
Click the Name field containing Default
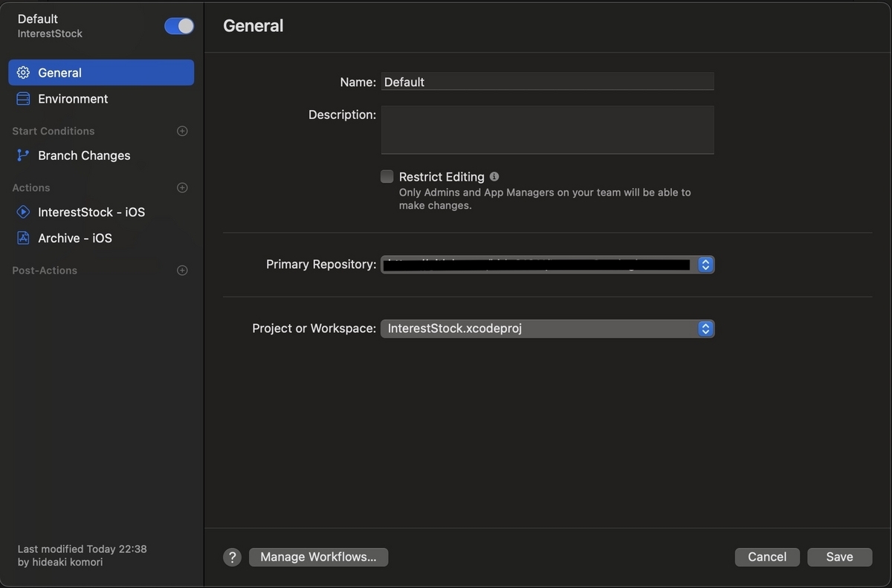click(548, 82)
